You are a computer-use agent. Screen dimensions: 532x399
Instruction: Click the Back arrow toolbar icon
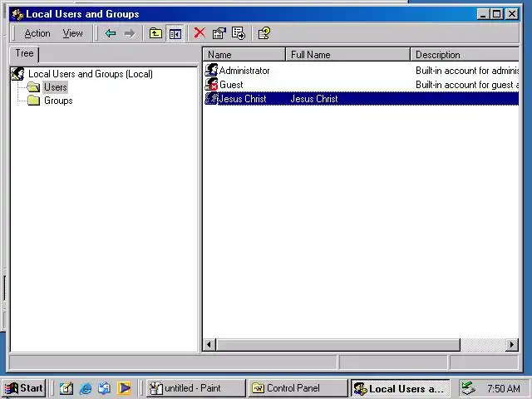point(111,33)
